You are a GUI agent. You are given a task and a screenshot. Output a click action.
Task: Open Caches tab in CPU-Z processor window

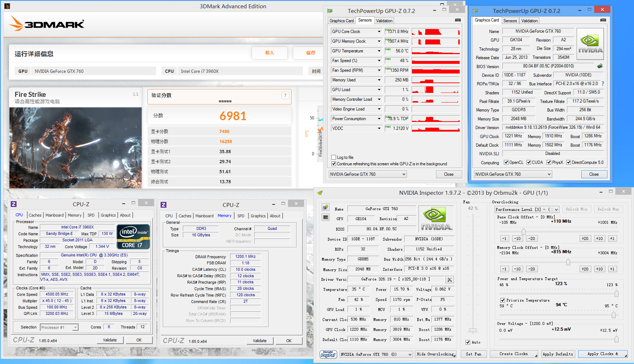(x=35, y=215)
